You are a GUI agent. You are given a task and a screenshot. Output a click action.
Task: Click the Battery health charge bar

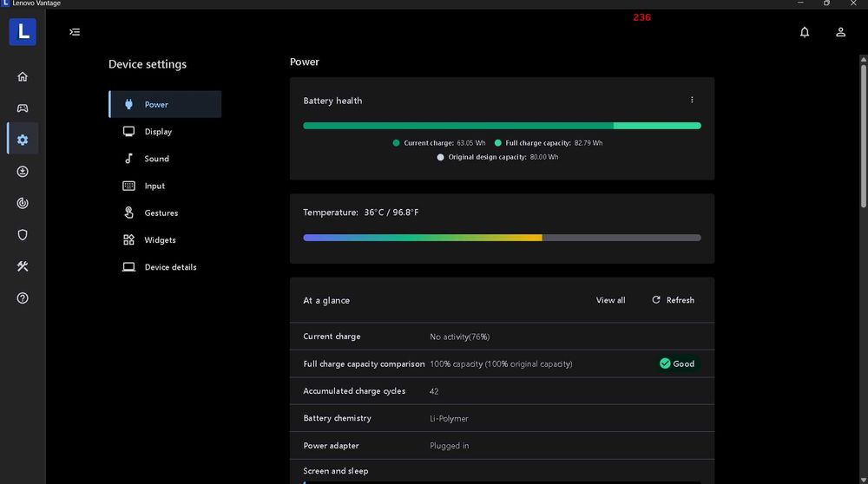[502, 126]
